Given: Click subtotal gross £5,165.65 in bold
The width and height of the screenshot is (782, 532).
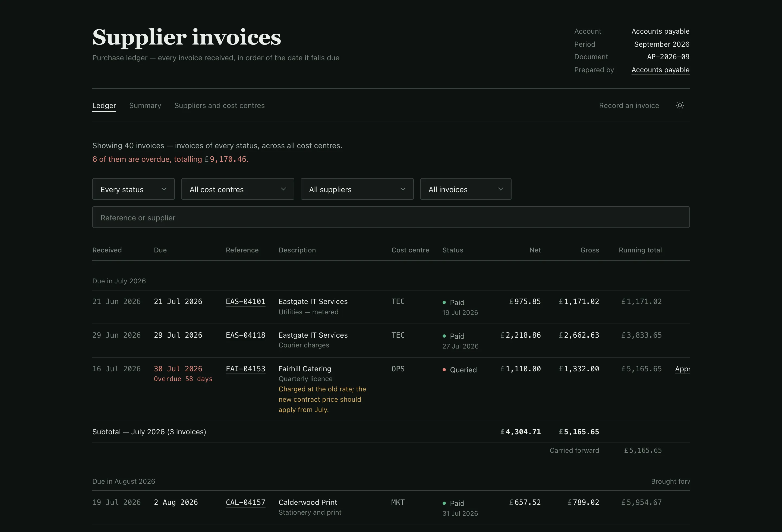Looking at the screenshot, I should point(579,432).
